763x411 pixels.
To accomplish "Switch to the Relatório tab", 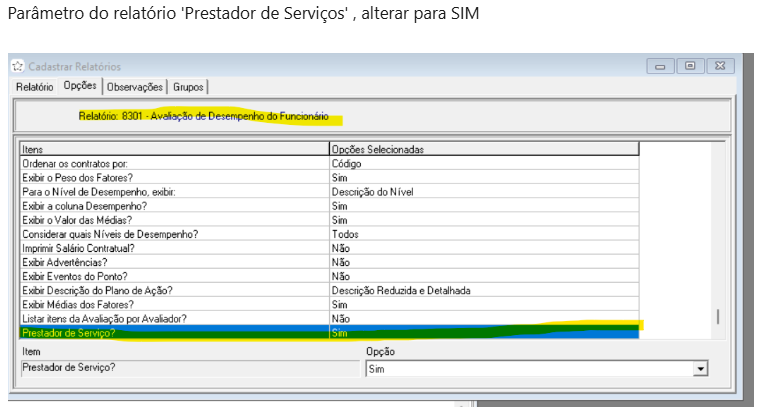I will pos(34,87).
